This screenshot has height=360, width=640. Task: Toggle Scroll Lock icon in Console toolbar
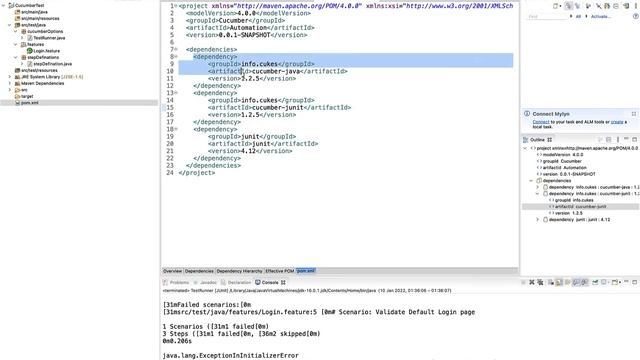pos(559,282)
